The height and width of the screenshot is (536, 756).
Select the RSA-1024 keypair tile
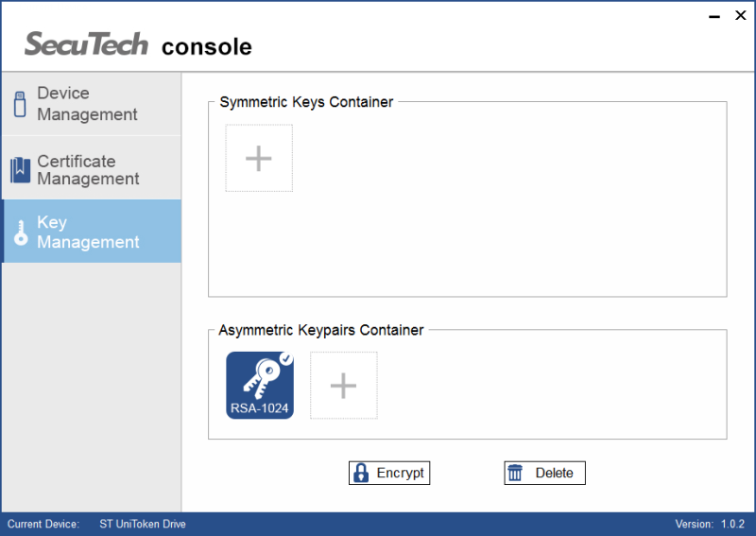260,385
